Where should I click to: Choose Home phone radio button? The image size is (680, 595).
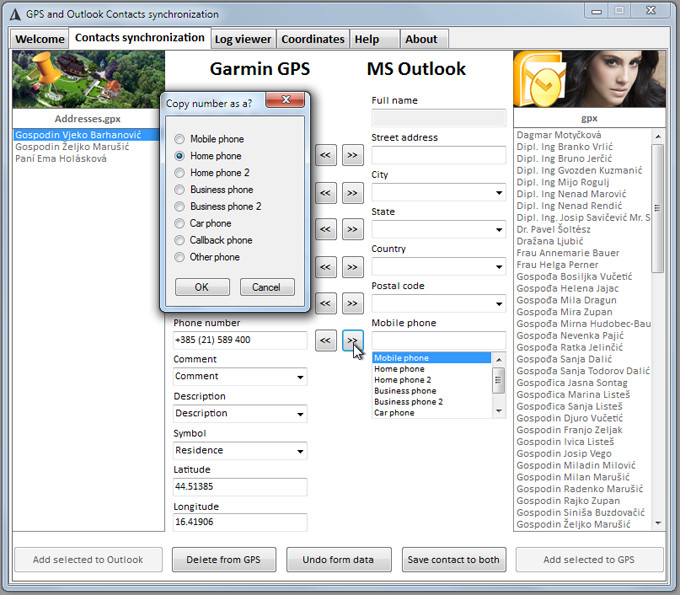pos(179,156)
